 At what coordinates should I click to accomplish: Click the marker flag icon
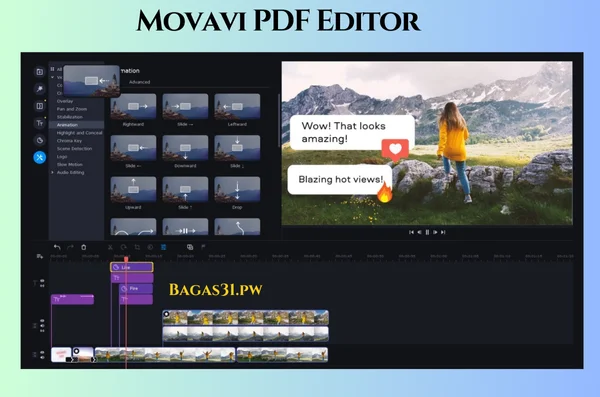click(x=203, y=247)
